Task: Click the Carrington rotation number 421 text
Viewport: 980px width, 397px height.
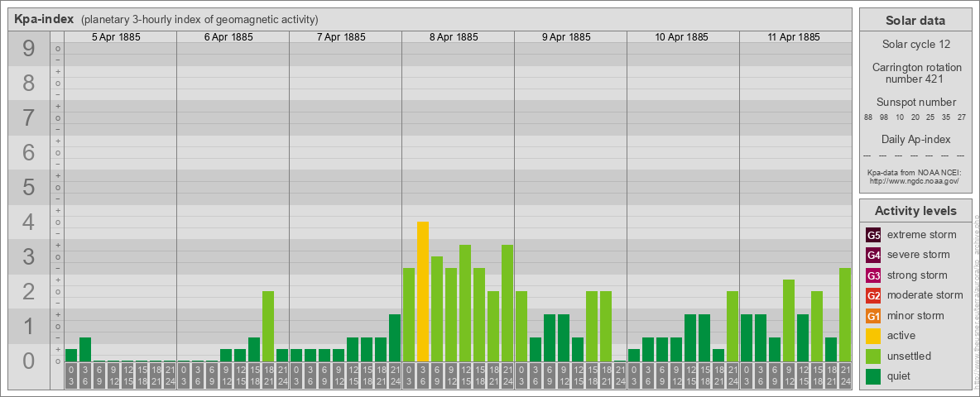Action: click(915, 73)
